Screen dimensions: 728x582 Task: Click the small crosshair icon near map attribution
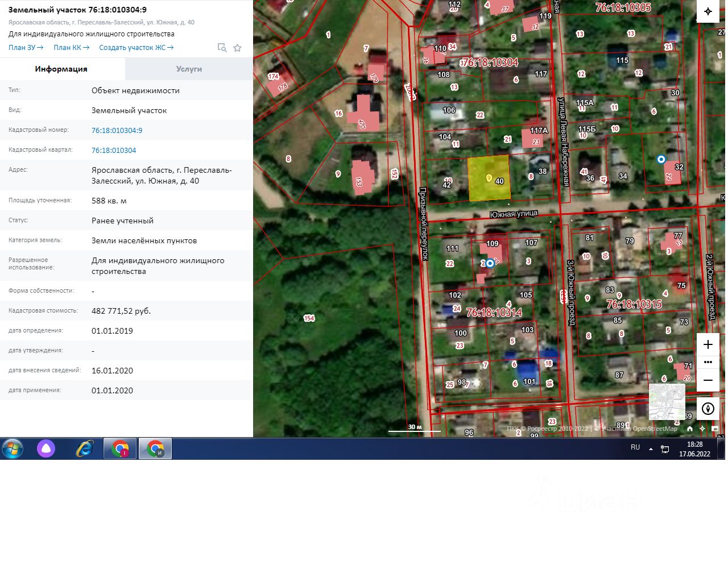point(702,429)
